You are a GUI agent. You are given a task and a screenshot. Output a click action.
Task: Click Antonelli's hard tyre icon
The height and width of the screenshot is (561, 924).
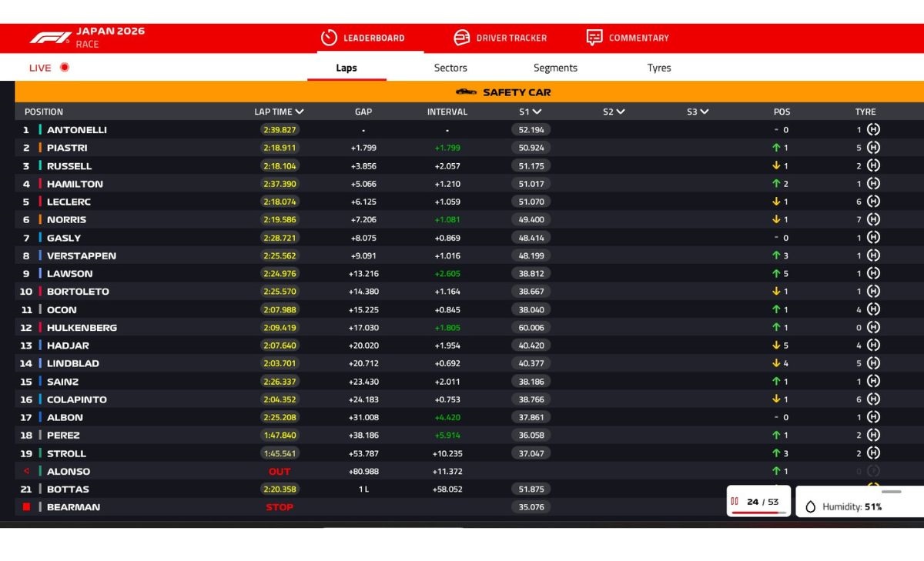873,129
